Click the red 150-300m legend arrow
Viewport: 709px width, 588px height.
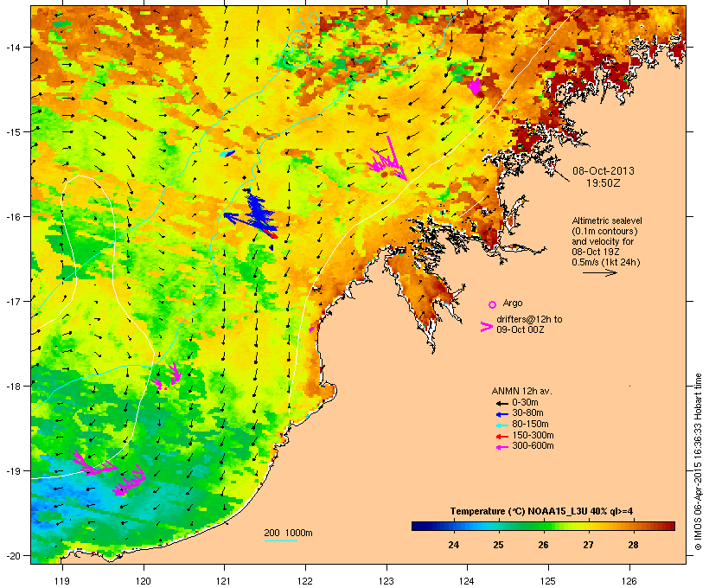click(501, 436)
